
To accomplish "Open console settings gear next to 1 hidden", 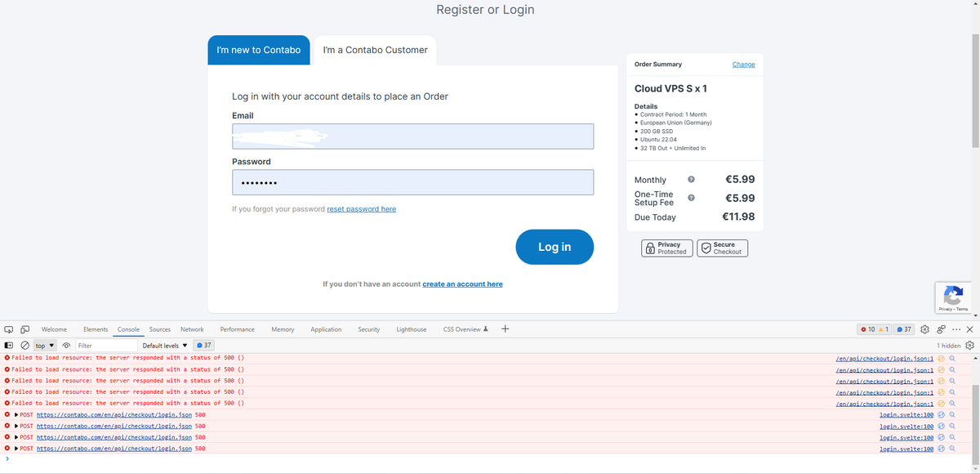I will pos(969,346).
